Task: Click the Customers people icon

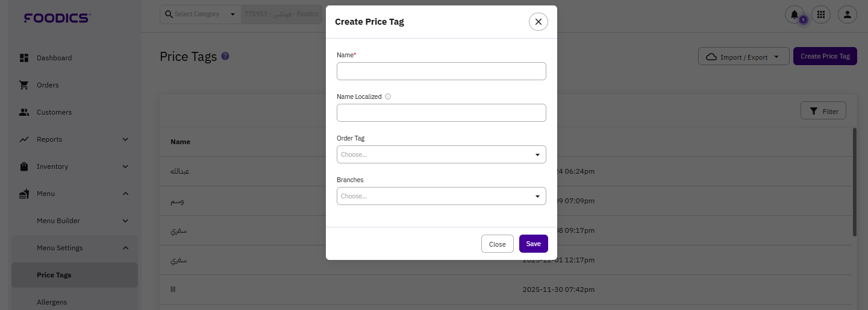Action: (x=24, y=112)
